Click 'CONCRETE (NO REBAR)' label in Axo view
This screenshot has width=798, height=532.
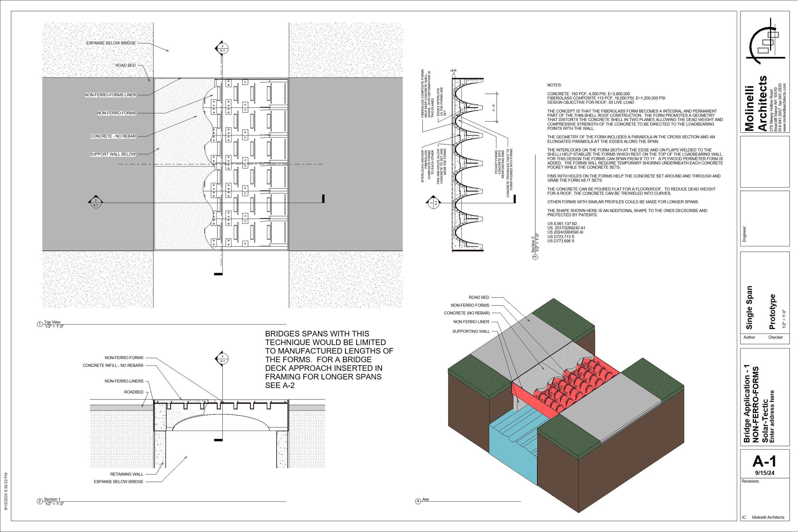pyautogui.click(x=467, y=313)
